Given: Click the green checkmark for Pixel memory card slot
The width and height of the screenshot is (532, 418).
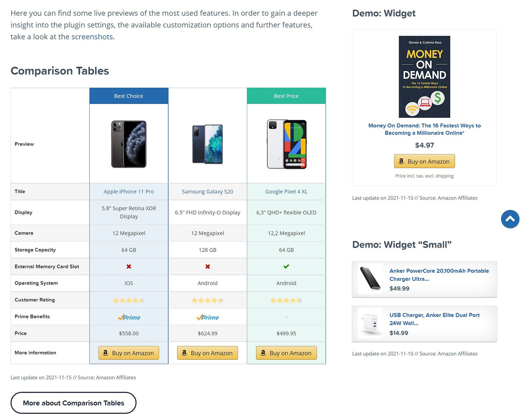Looking at the screenshot, I should pyautogui.click(x=286, y=266).
